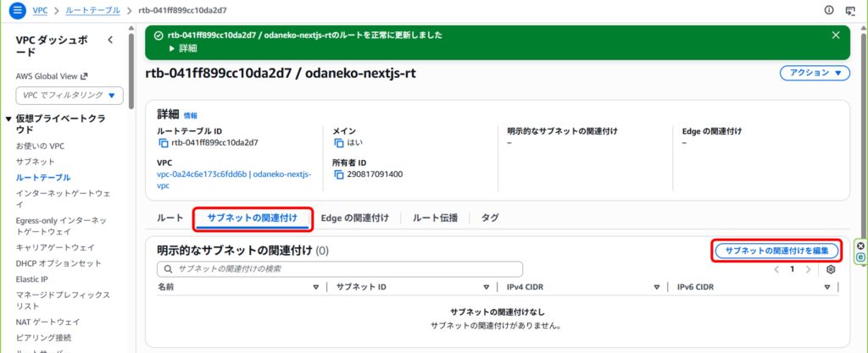Screen dimensions: 868x353
Task: Click the info circle icon at top right
Action: [x=828, y=10]
